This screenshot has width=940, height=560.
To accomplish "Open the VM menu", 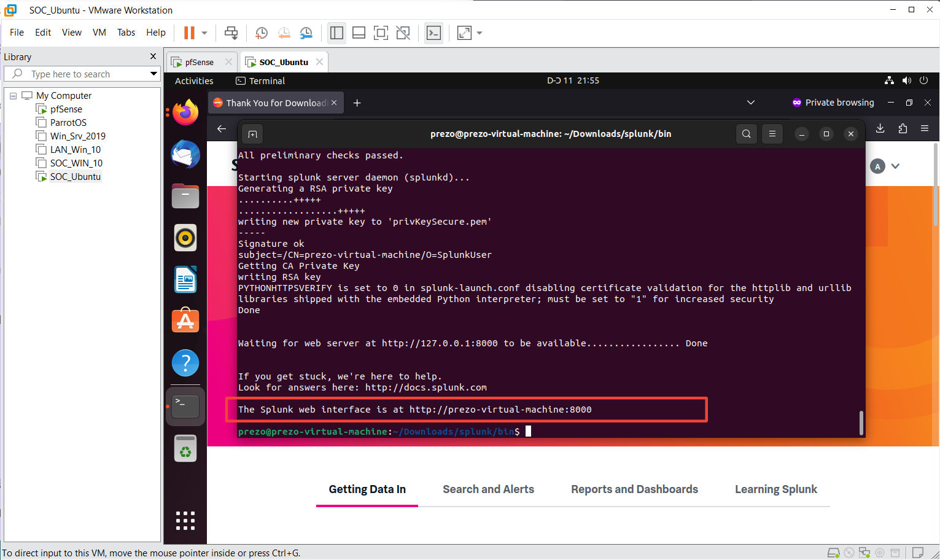I will coord(99,33).
